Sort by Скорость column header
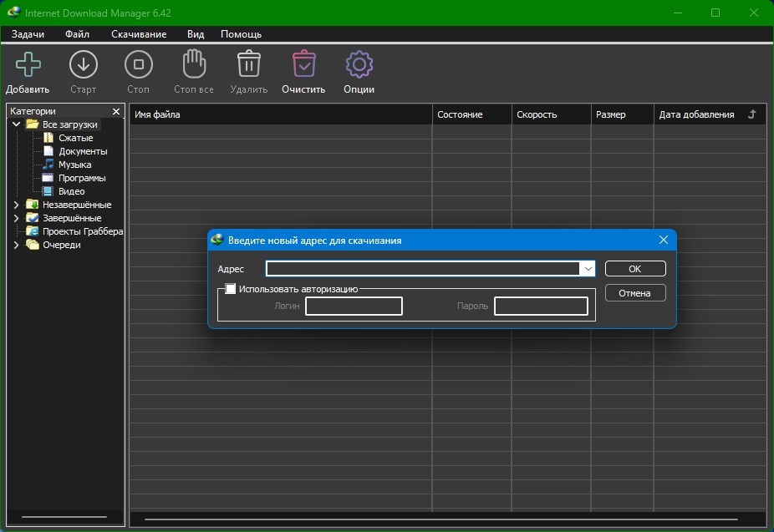 (552, 114)
